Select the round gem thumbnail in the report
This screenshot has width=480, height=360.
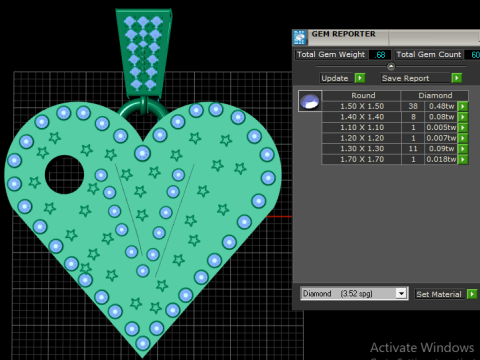pos(310,101)
